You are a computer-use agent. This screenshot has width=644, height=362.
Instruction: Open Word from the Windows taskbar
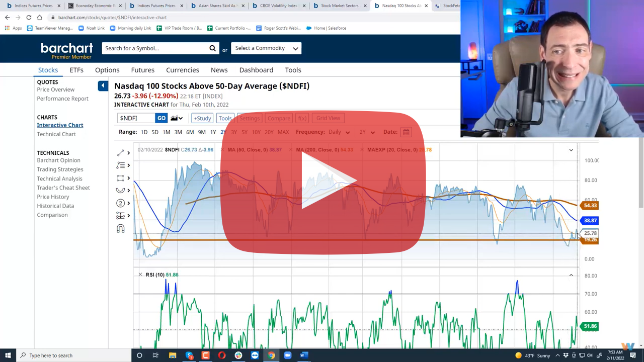[303, 355]
